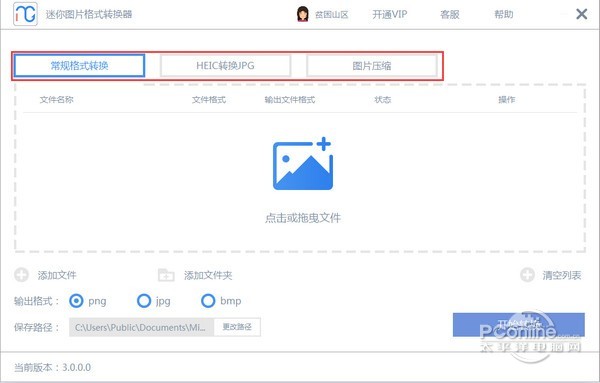Click 文件格式 column header
600x383 pixels.
click(x=209, y=100)
